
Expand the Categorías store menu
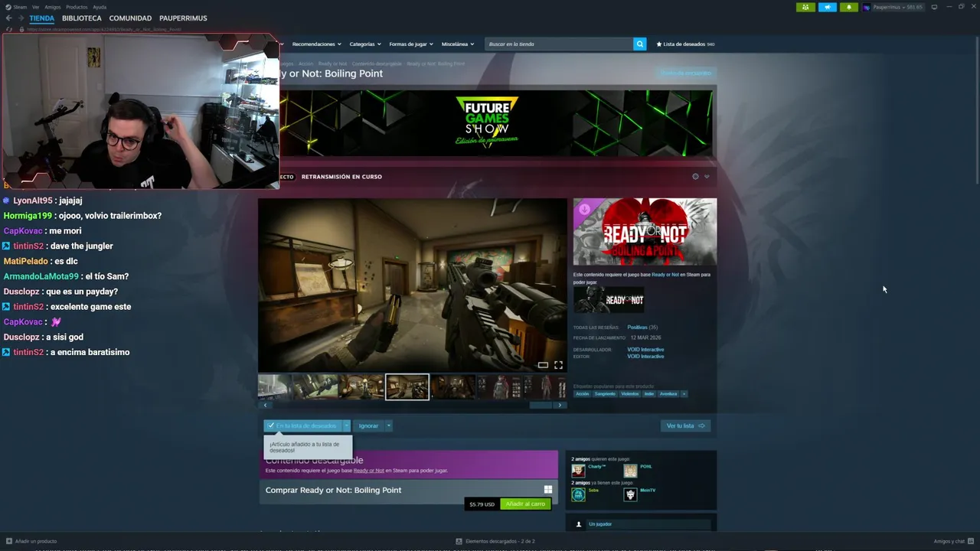coord(364,44)
